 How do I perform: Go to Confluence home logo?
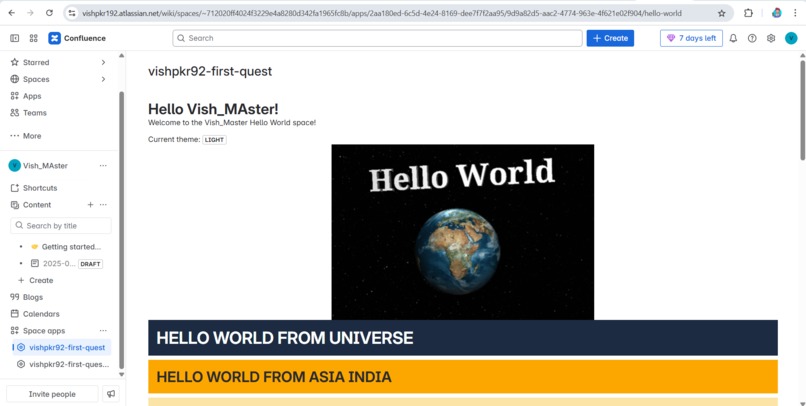pyautogui.click(x=77, y=38)
